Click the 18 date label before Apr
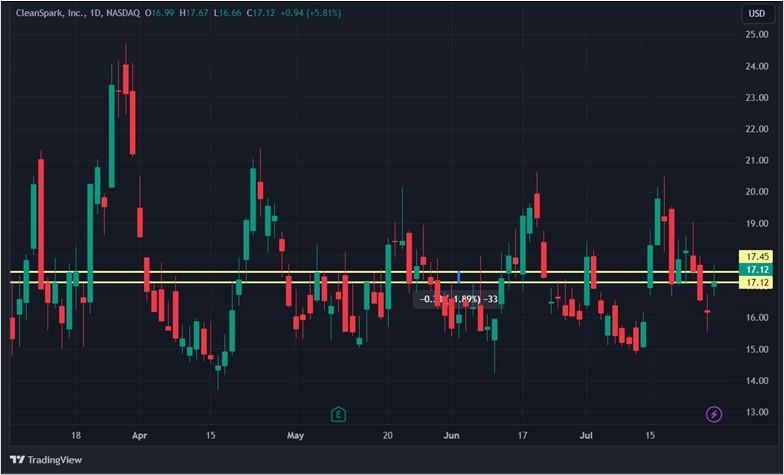The width and height of the screenshot is (784, 475). tap(76, 436)
